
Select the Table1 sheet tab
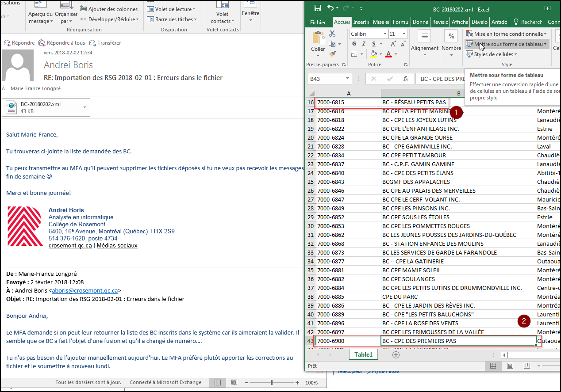point(363,354)
